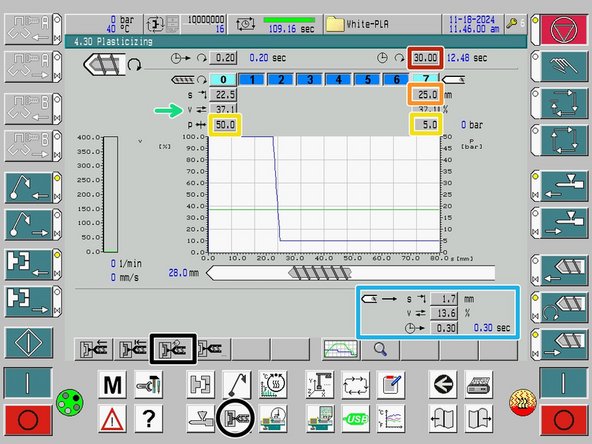Switch to the second injection unit sub-tab
This screenshot has width=592, height=444.
coord(133,349)
